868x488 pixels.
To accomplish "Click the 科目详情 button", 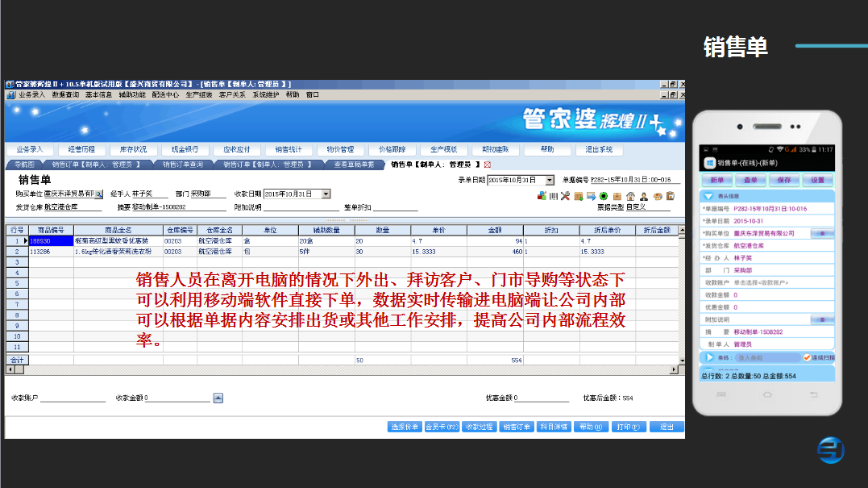I will click(554, 427).
